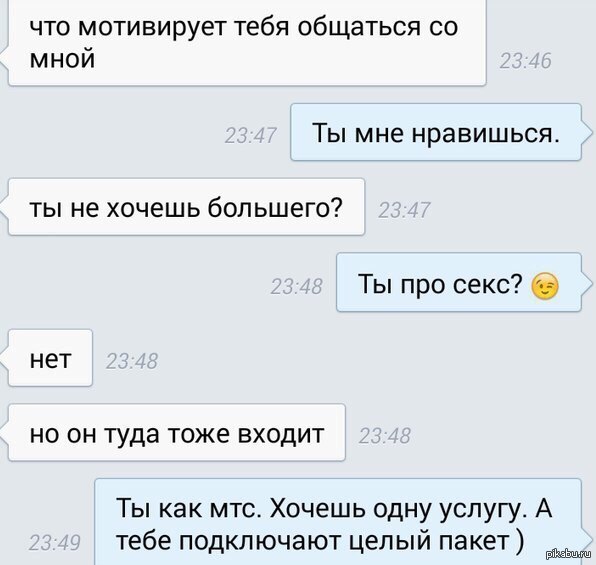Select the 'Ты как мтс' message bubble
The height and width of the screenshot is (565, 596).
338,522
